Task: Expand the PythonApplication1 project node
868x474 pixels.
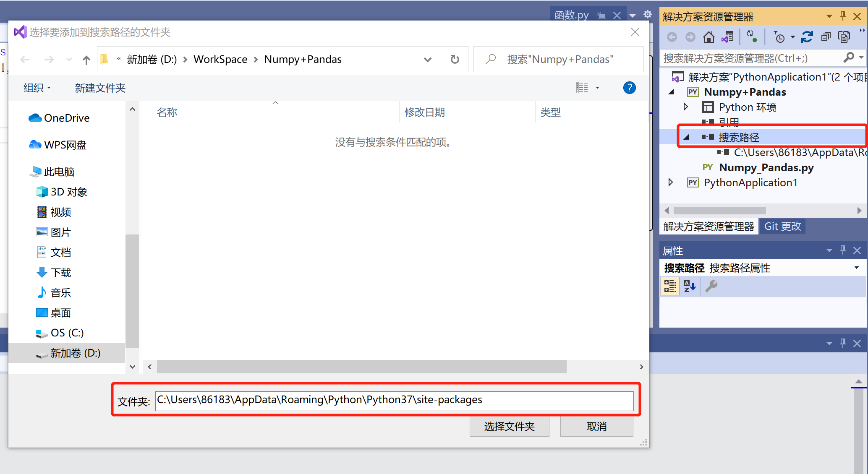Action: coord(670,182)
